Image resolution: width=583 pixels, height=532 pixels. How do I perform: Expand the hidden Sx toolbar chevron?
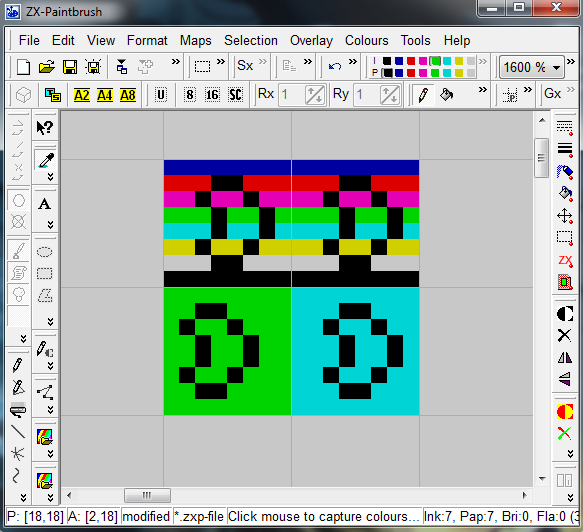pyautogui.click(x=263, y=61)
